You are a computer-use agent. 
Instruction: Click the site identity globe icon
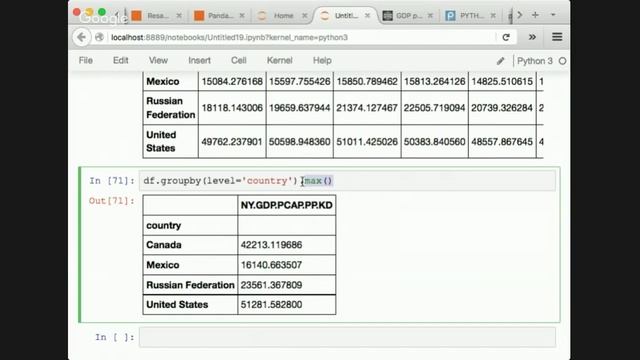point(99,37)
